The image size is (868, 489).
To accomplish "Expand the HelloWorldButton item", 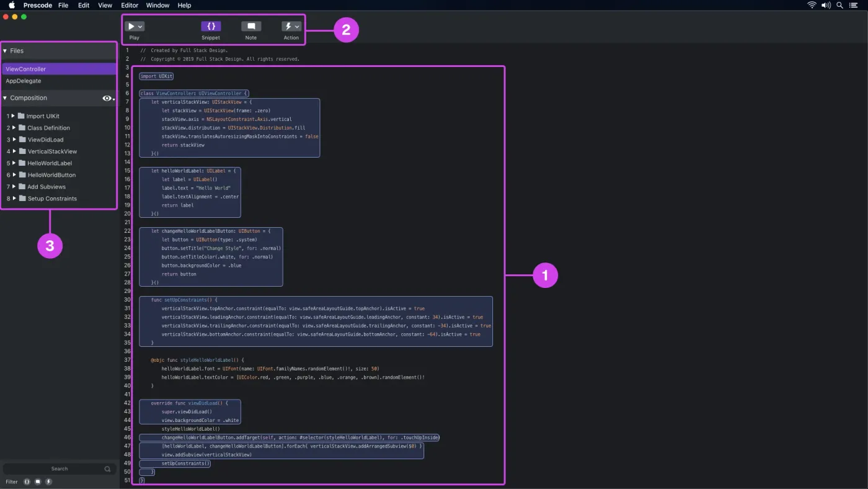I will tap(14, 175).
